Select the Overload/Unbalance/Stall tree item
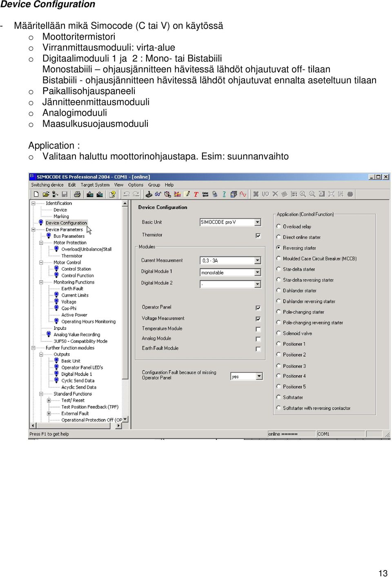Screen dimensions: 392x577 pos(86,249)
